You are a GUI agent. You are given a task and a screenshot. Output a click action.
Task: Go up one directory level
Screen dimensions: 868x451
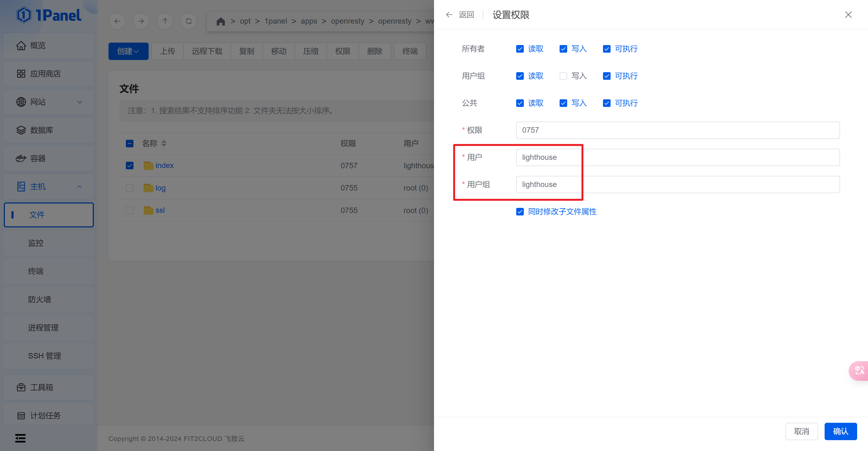point(165,21)
